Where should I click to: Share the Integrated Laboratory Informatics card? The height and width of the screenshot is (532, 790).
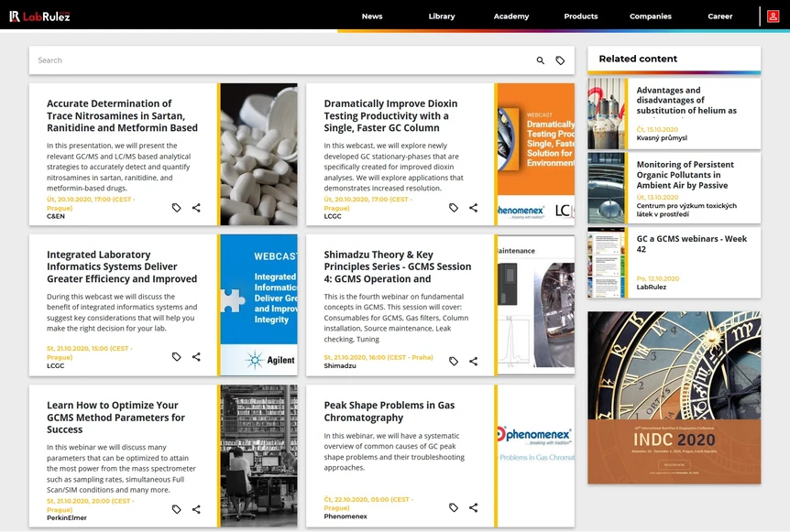[x=196, y=356]
